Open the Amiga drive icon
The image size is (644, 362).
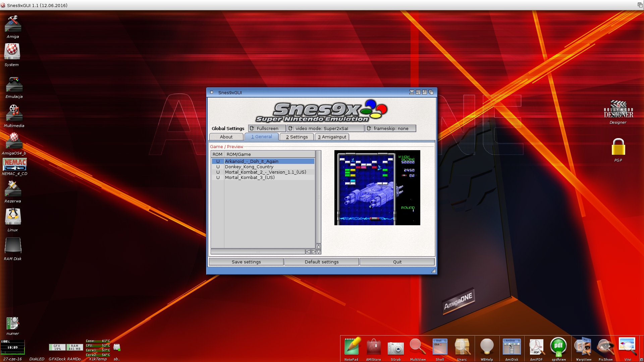click(13, 24)
